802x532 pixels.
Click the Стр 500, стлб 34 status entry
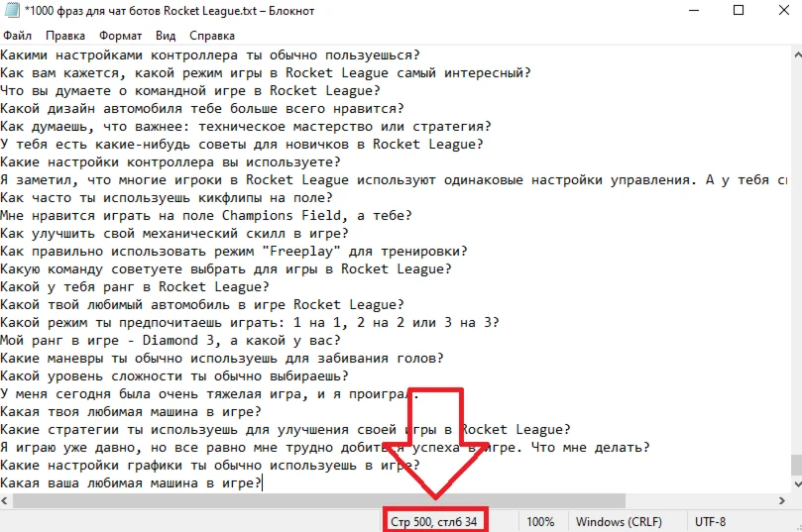(434, 522)
